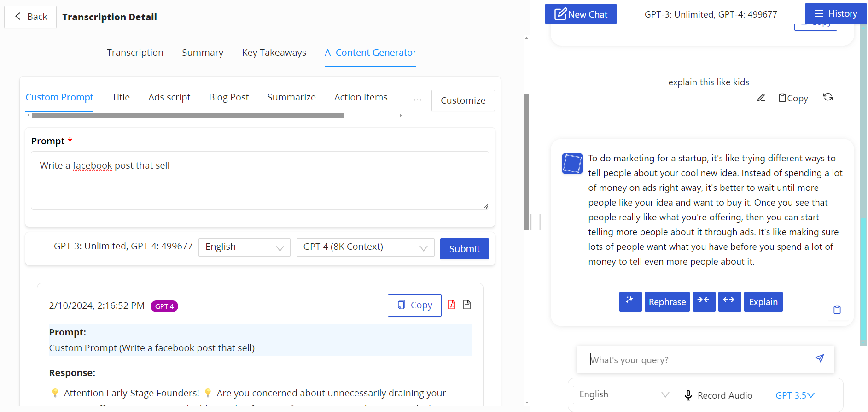Open the Transcription tab
Viewport: 868px width, 412px height.
click(135, 53)
